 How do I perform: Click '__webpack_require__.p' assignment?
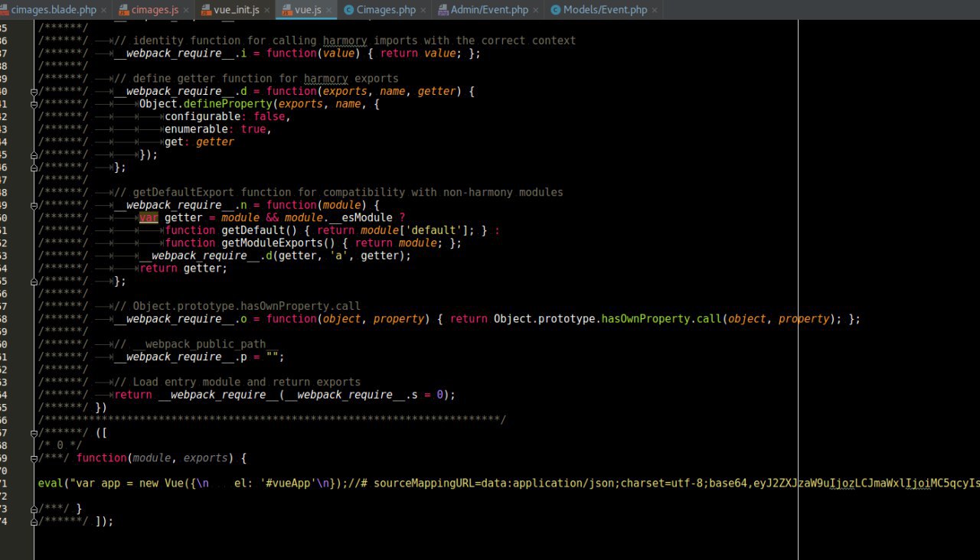[181, 357]
